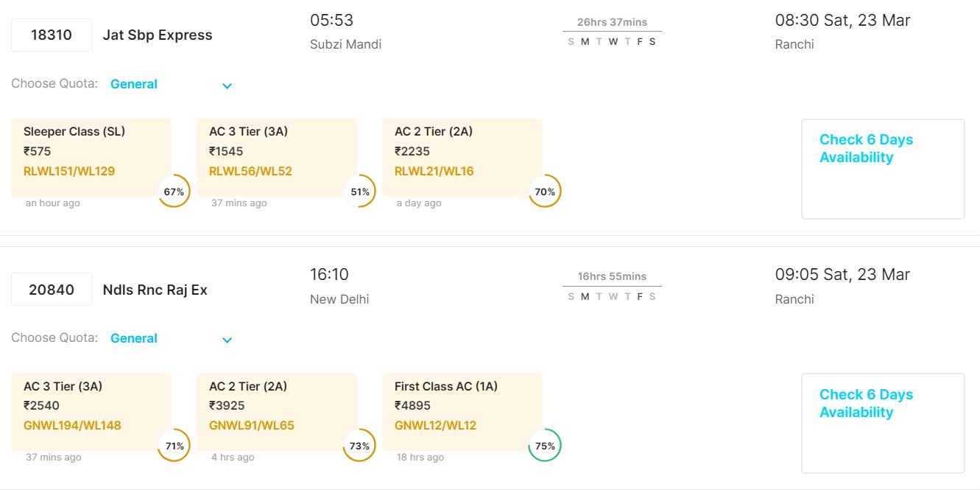The image size is (980, 490).
Task: Click the 67% confirmation chance circle
Action: tap(175, 192)
